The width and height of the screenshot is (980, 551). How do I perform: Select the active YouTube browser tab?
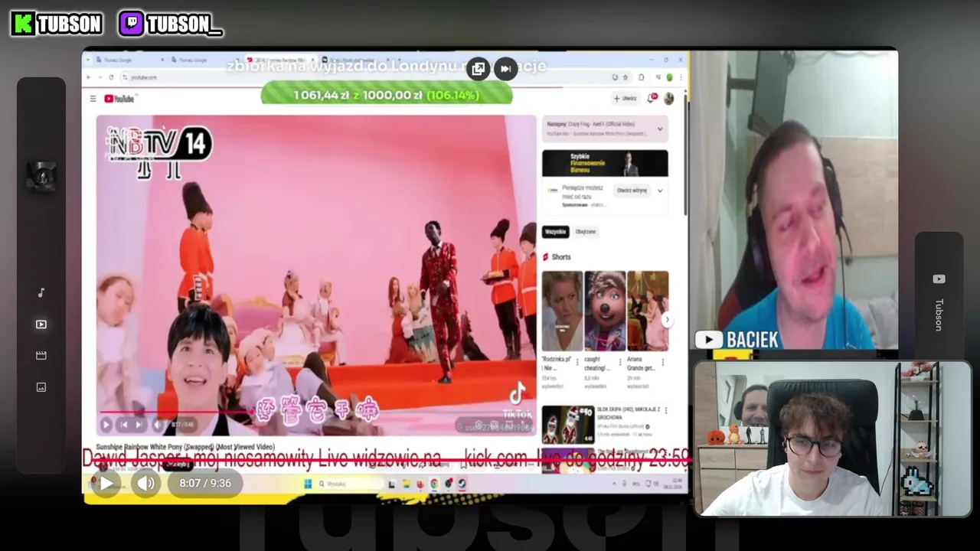(280, 60)
